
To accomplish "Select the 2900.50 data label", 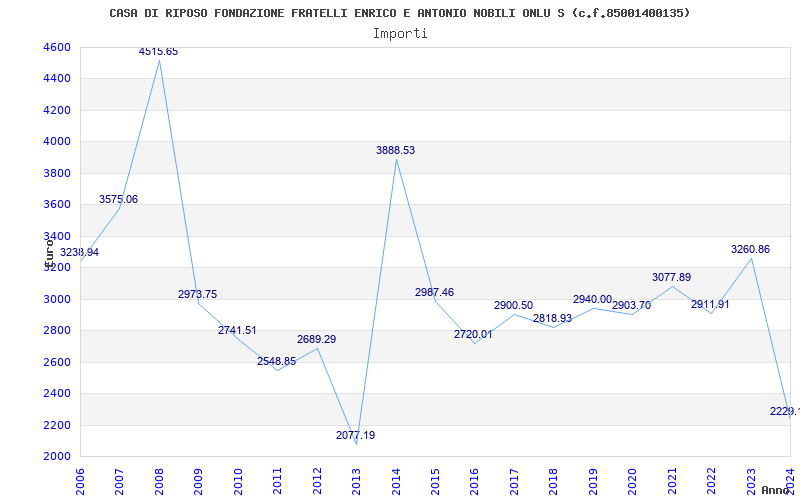I will [x=513, y=306].
